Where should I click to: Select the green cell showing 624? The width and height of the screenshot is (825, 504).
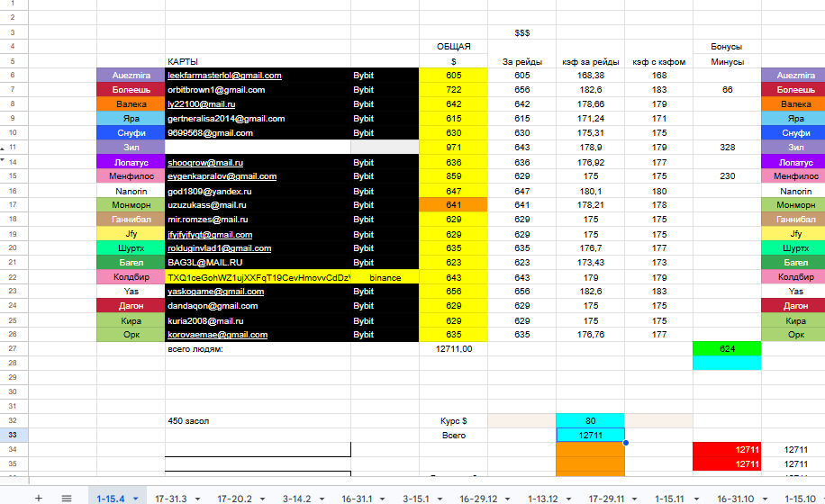(727, 348)
